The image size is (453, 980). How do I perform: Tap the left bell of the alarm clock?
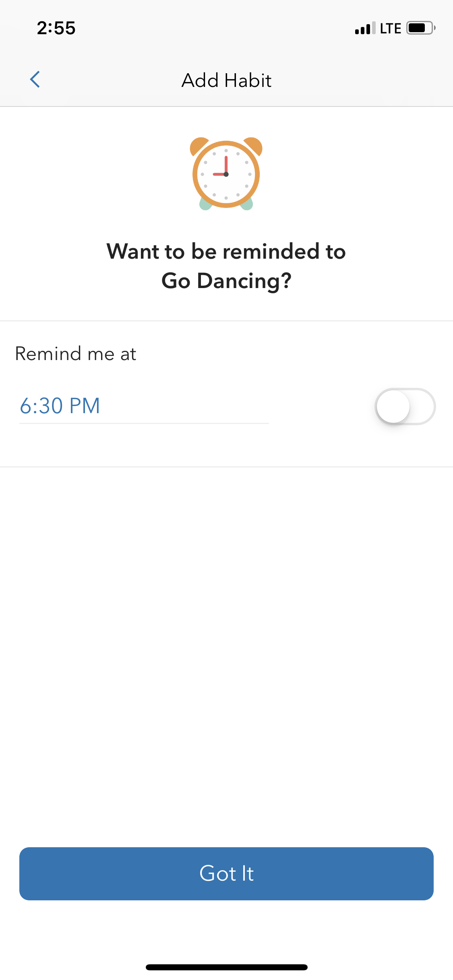199,146
